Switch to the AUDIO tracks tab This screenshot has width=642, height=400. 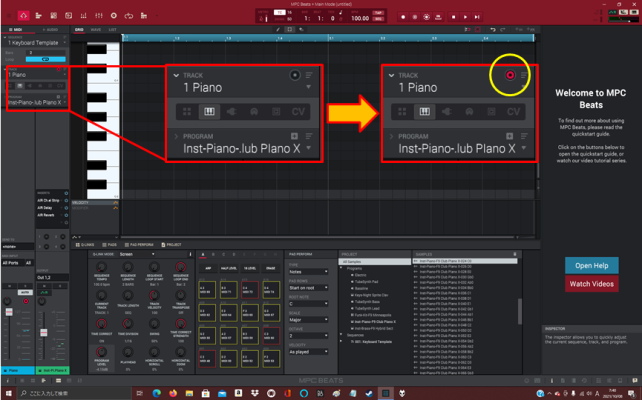click(x=50, y=29)
